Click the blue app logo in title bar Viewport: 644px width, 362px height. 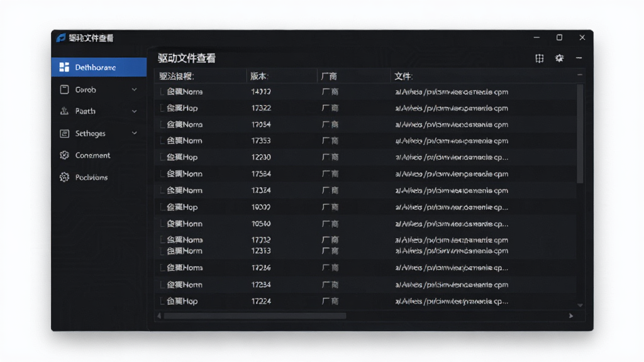point(61,38)
